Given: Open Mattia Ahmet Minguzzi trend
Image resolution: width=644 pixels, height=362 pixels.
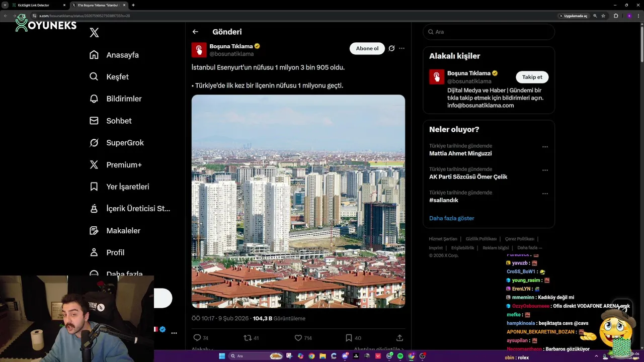Looking at the screenshot, I should pyautogui.click(x=460, y=153).
